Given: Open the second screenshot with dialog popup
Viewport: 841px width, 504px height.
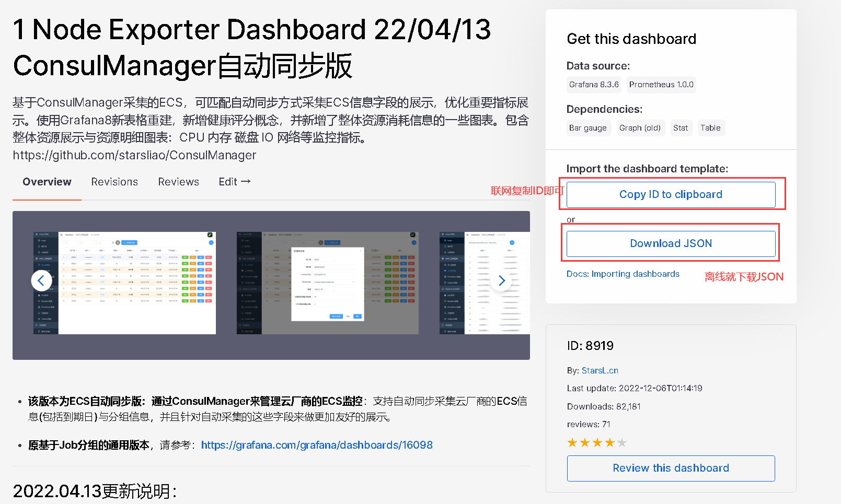Looking at the screenshot, I should coord(328,283).
